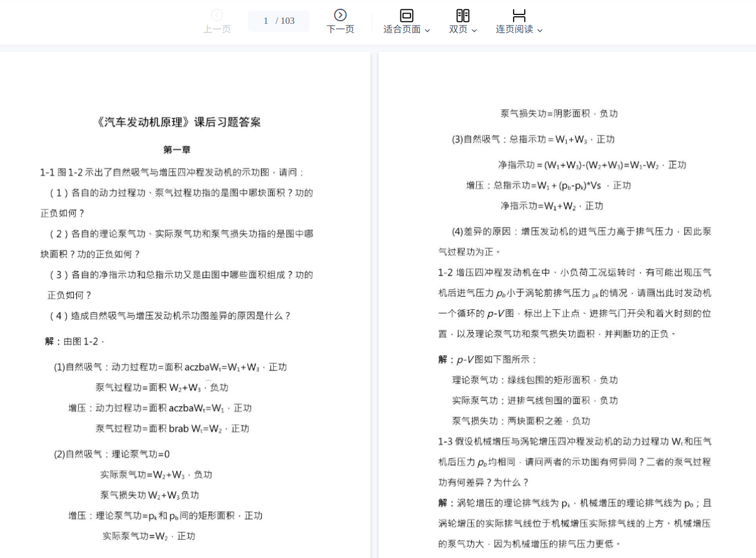Click the next page arrow icon
Screen dimensions: 756x558
(x=340, y=15)
